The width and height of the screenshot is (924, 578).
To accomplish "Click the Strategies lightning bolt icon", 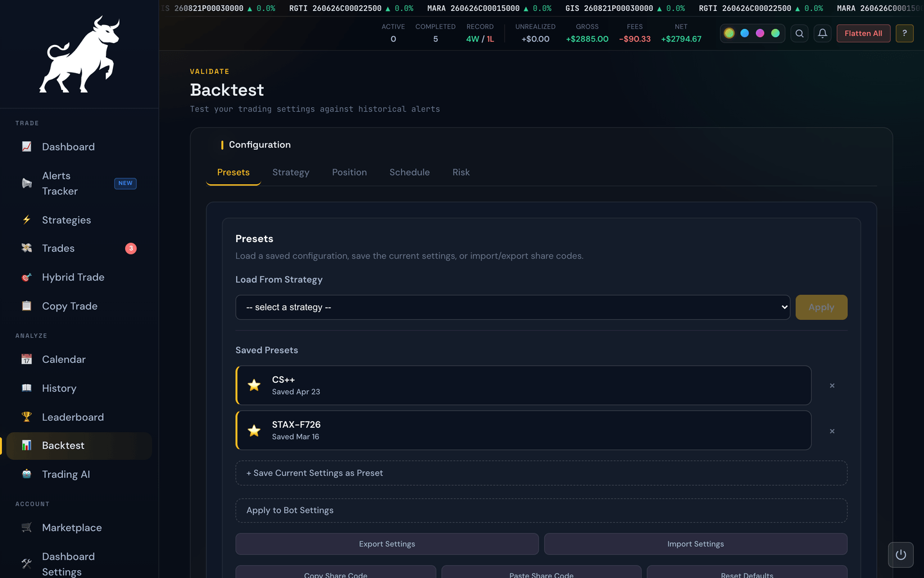I will click(26, 220).
